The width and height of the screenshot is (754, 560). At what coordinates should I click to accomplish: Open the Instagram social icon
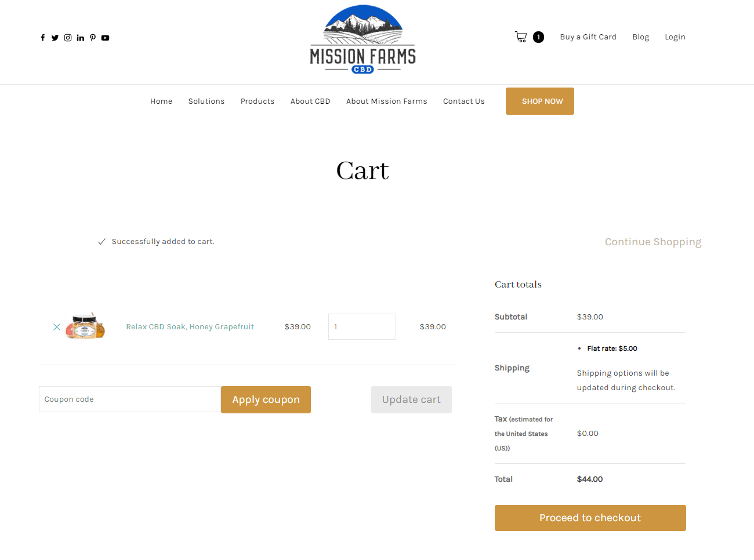click(68, 38)
